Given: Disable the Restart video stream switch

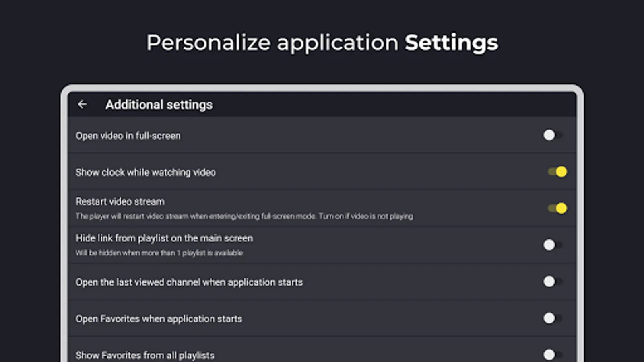Looking at the screenshot, I should (x=557, y=208).
